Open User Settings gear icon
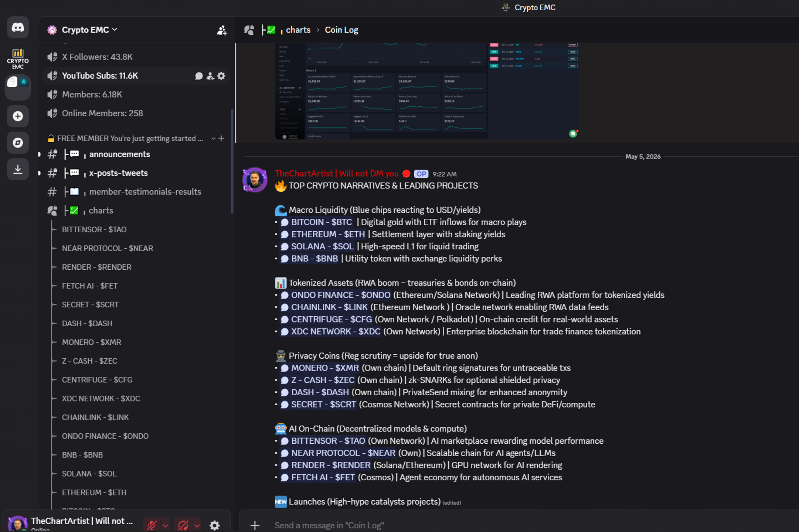 pos(215,525)
